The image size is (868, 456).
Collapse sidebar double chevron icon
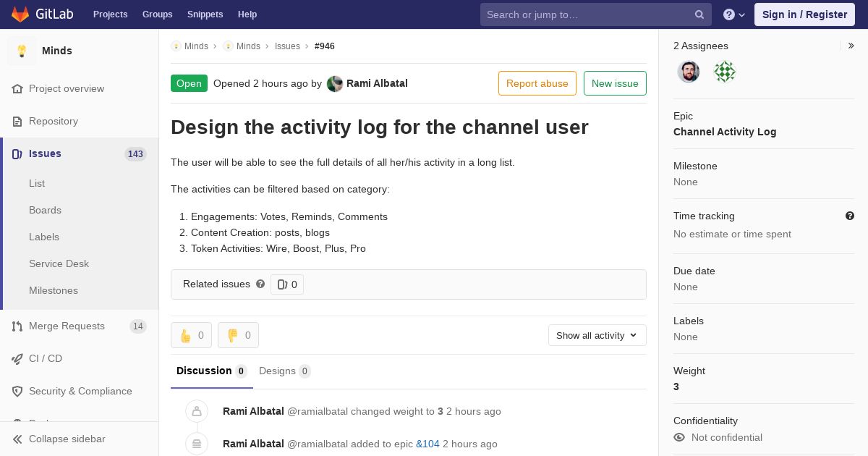point(17,439)
